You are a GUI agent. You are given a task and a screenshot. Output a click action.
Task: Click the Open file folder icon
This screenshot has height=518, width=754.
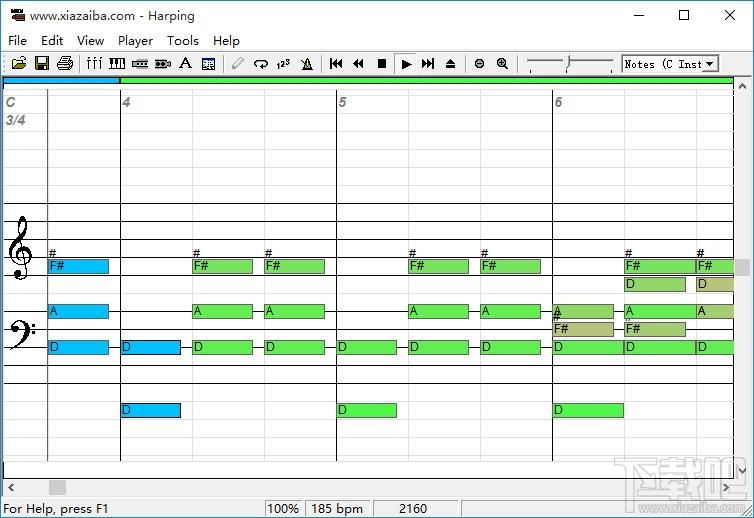(19, 64)
